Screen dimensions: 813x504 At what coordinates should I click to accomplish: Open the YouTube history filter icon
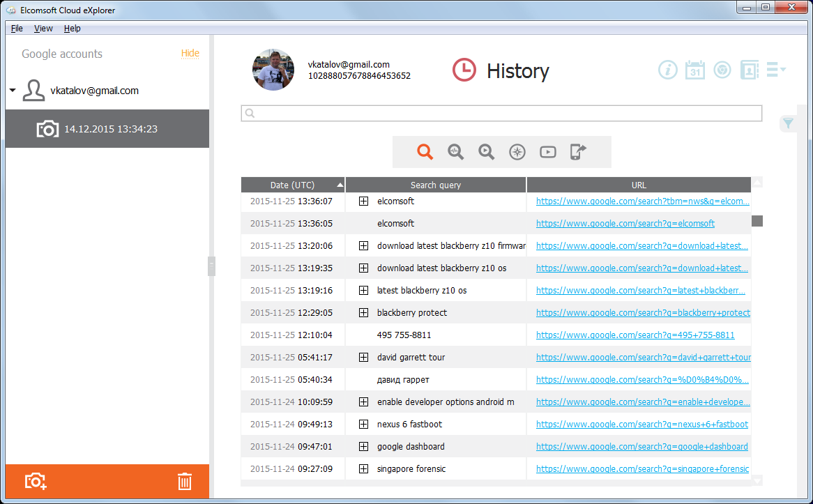click(x=547, y=152)
